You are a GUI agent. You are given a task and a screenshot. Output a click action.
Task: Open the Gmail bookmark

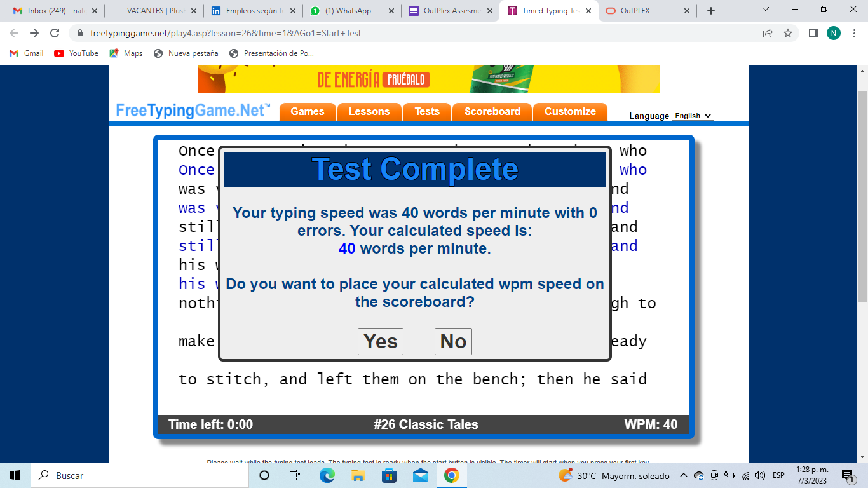[x=27, y=53]
